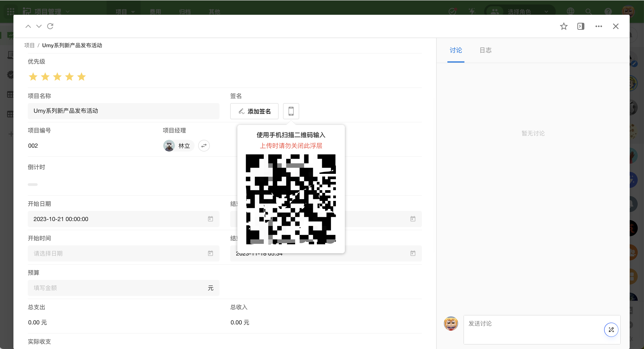Open the app launcher grid icon
644x349 pixels.
(11, 11)
